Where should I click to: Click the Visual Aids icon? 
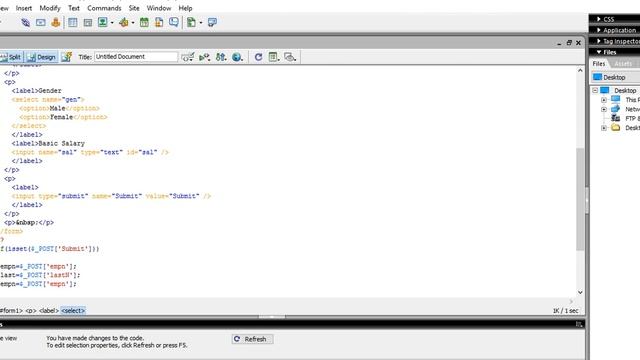(290, 57)
